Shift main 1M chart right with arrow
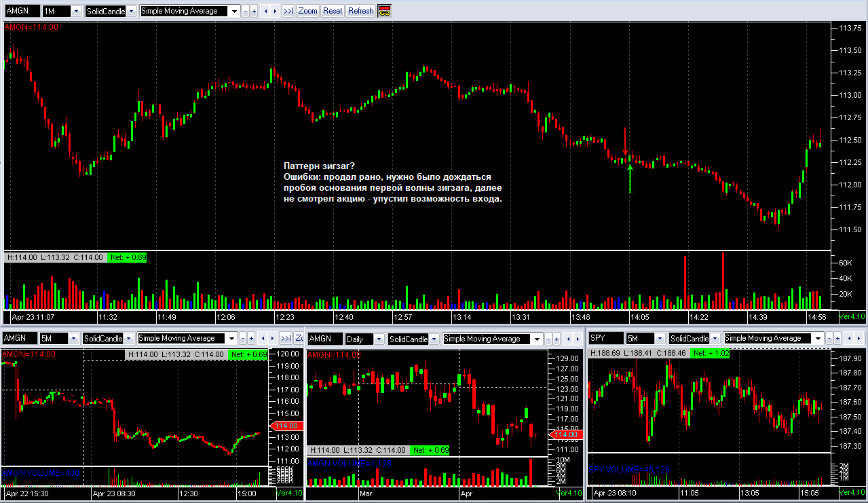The image size is (868, 503). click(274, 11)
